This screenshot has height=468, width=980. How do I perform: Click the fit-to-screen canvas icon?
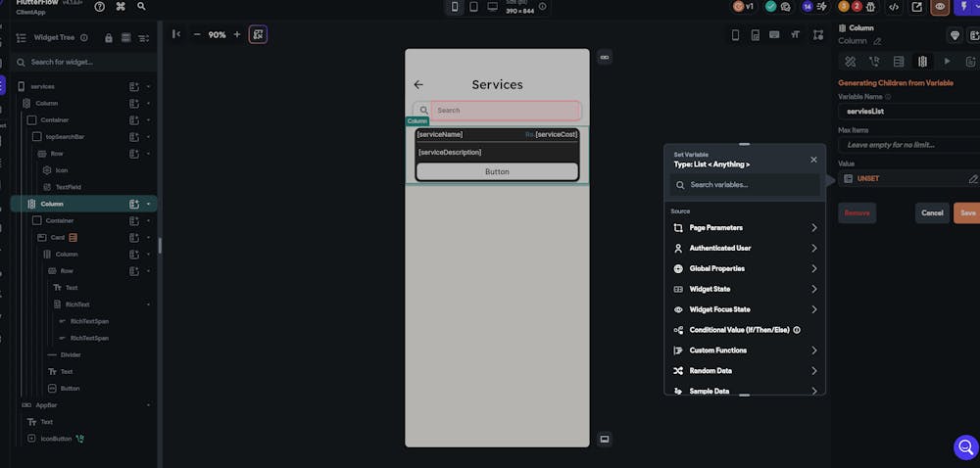click(258, 34)
